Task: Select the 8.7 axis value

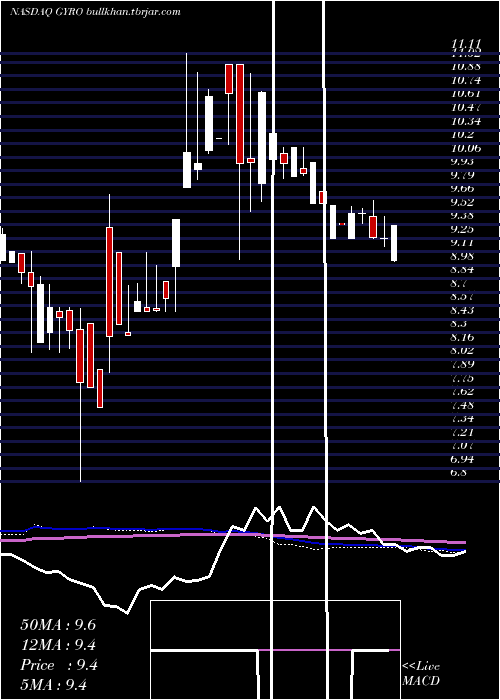Action: [x=458, y=283]
